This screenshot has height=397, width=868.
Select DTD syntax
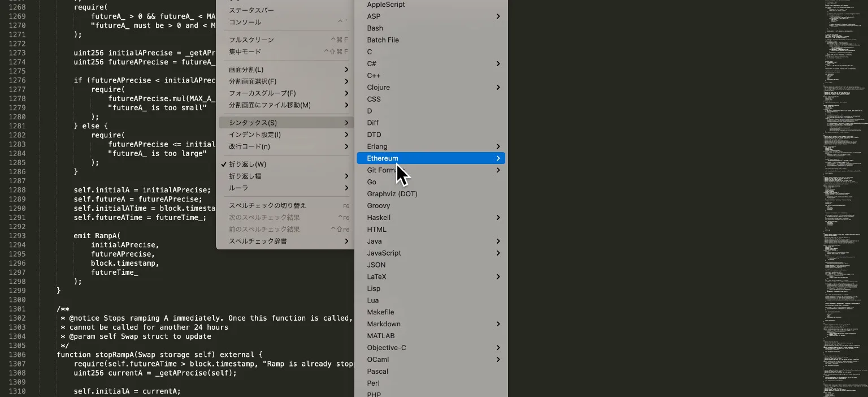pos(431,135)
